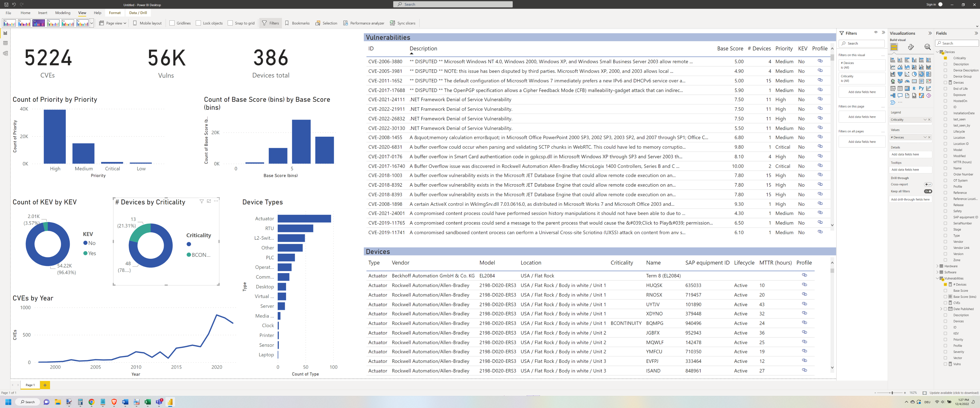The image size is (980, 408).
Task: Click the Sign in link
Action: (930, 5)
